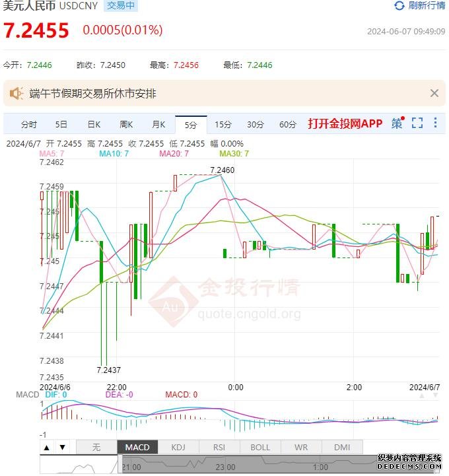Click the 今开 7.2446 opening value
Screen dimensions: 449x476
(x=39, y=65)
